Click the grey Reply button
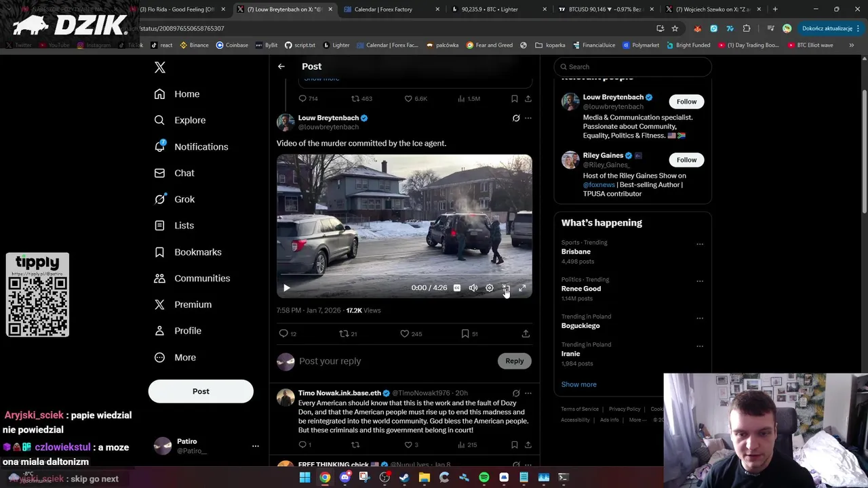 tap(515, 361)
